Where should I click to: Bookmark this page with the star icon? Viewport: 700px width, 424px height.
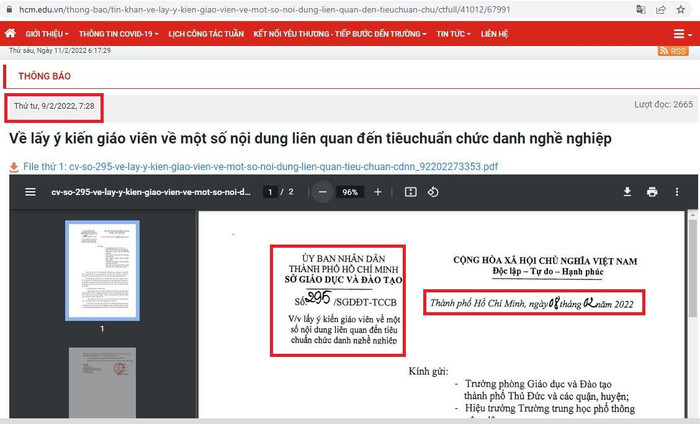[680, 9]
